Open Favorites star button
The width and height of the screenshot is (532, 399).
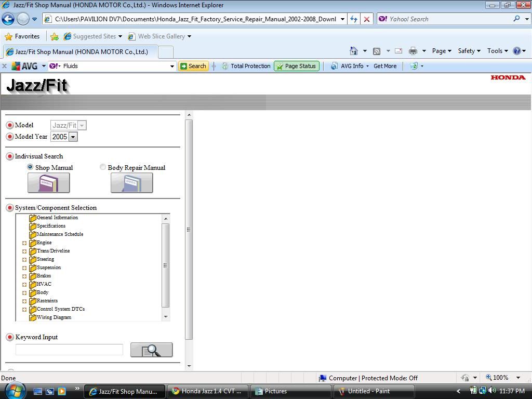(x=22, y=36)
